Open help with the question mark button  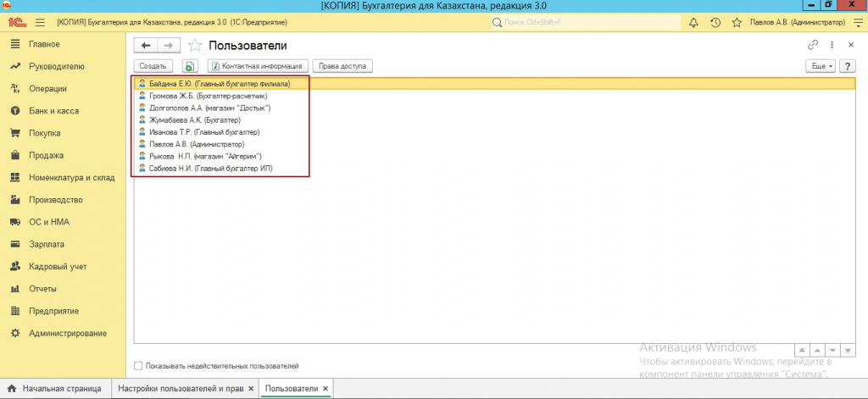click(848, 66)
